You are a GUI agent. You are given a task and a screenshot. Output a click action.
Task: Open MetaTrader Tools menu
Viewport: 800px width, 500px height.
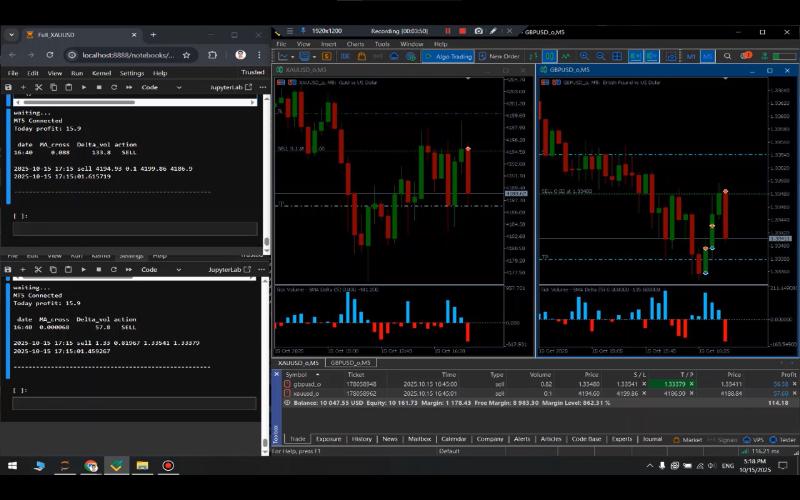[x=382, y=44]
